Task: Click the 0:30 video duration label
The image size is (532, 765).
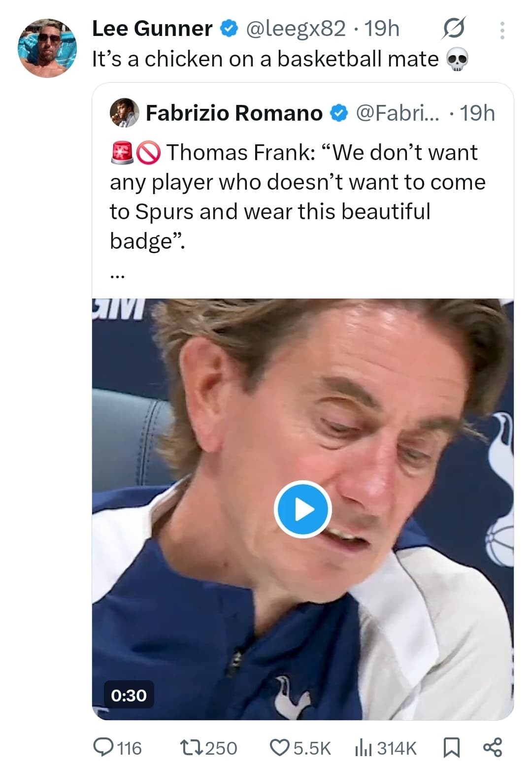Action: pyautogui.click(x=129, y=695)
